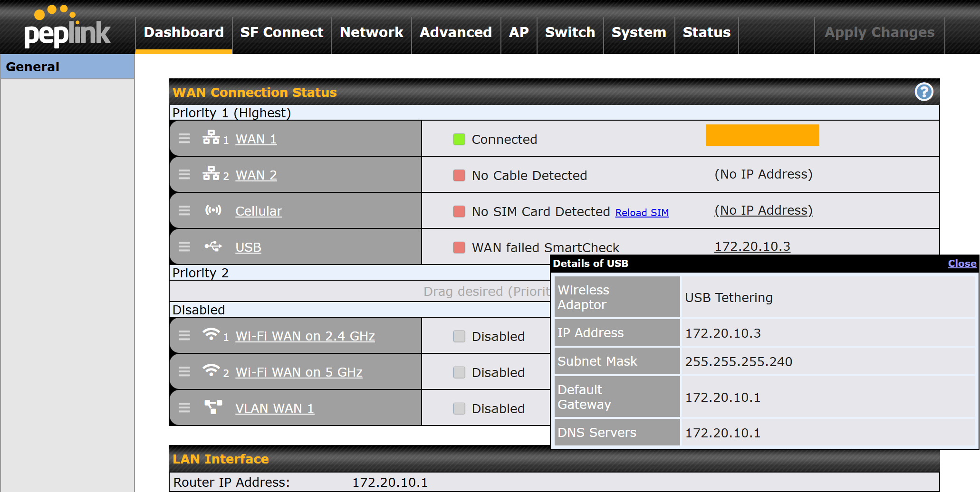Image resolution: width=980 pixels, height=492 pixels.
Task: Select General in the left sidebar
Action: click(33, 67)
